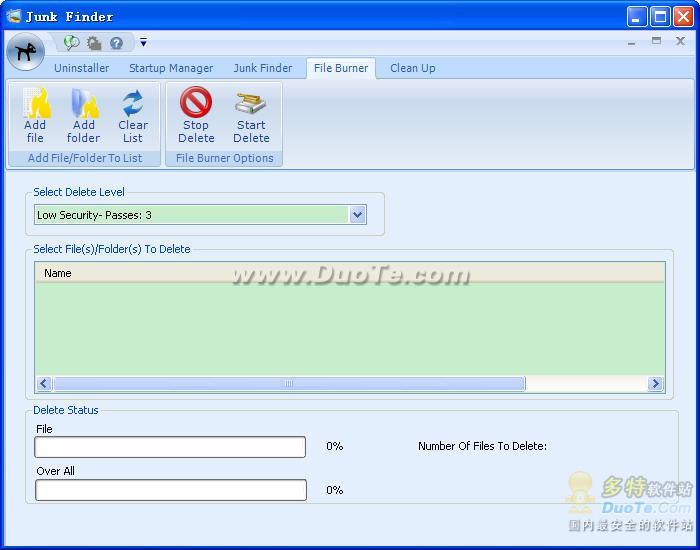The width and height of the screenshot is (700, 550).
Task: Close the Junk Finder window
Action: pyautogui.click(x=683, y=17)
